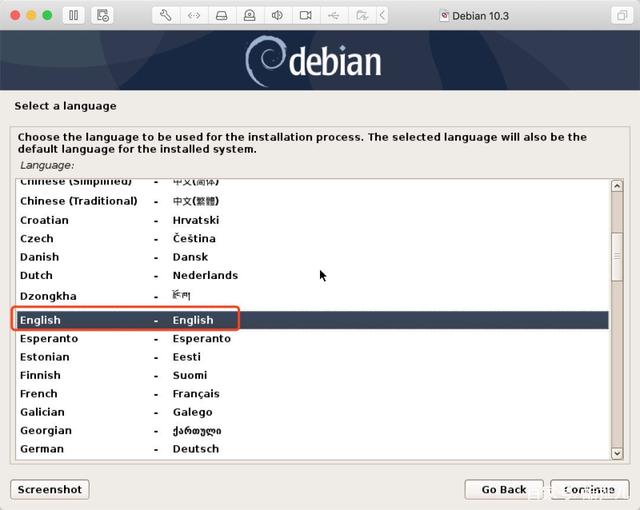This screenshot has width=640, height=510.
Task: Click the USB devices icon
Action: 333,16
